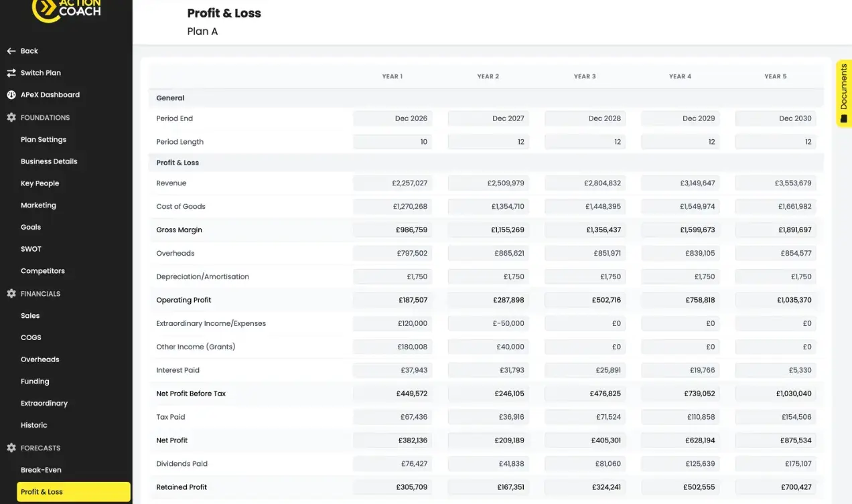Select Goals in the sidebar

tap(31, 228)
